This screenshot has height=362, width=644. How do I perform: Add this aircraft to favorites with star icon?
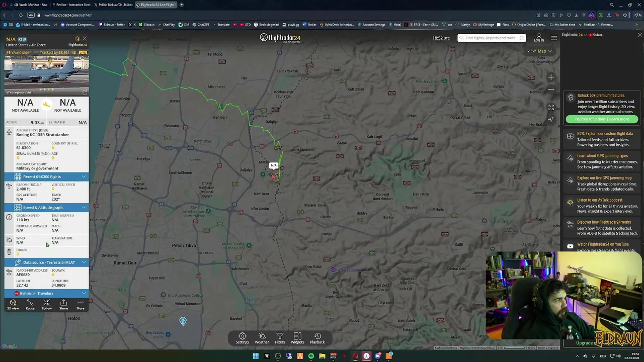(77, 39)
